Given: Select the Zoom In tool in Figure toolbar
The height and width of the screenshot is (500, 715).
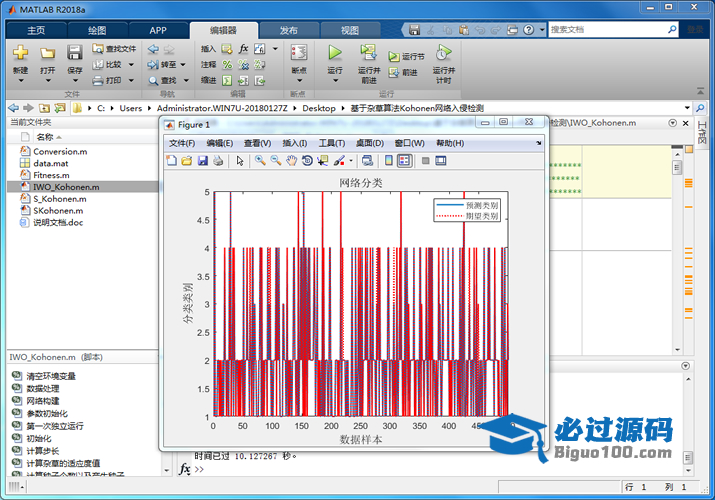Looking at the screenshot, I should [260, 160].
